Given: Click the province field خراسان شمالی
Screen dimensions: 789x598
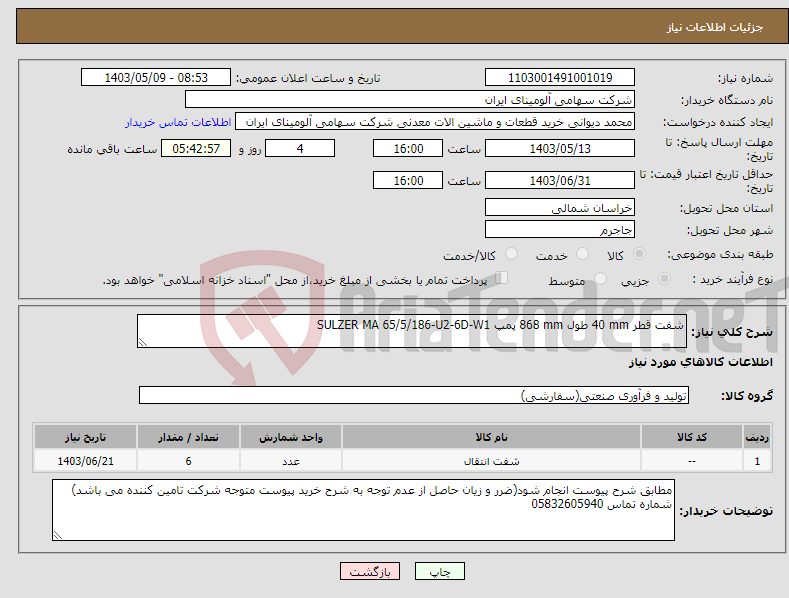Looking at the screenshot, I should pyautogui.click(x=560, y=207).
